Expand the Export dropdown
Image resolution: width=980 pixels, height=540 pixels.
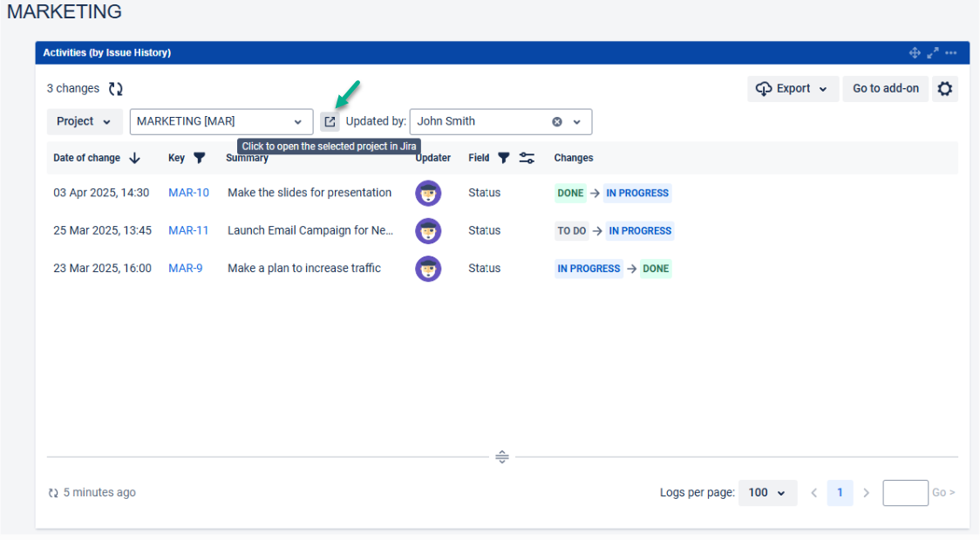[x=793, y=88]
